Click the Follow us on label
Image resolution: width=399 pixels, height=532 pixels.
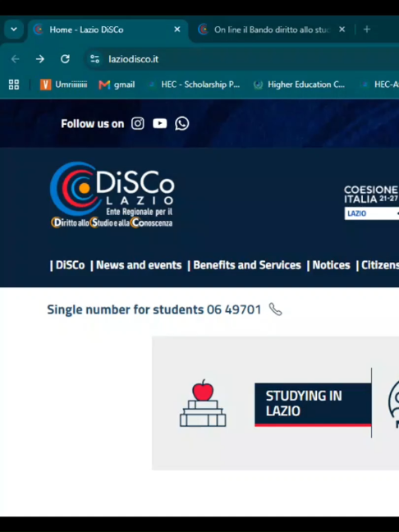click(x=92, y=124)
